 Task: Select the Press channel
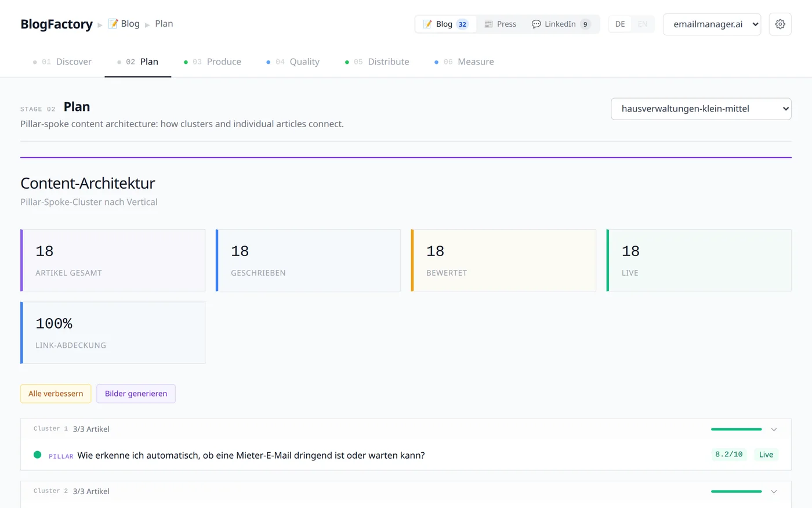point(500,24)
